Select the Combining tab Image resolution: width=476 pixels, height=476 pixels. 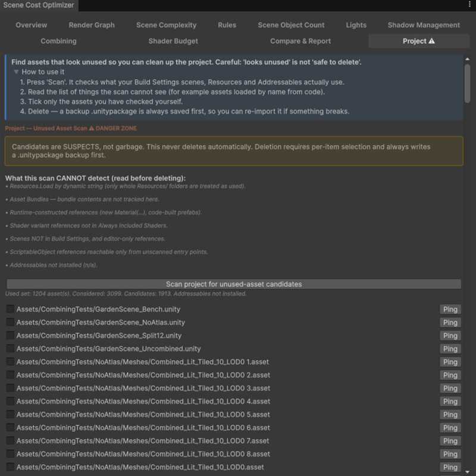[x=58, y=41]
